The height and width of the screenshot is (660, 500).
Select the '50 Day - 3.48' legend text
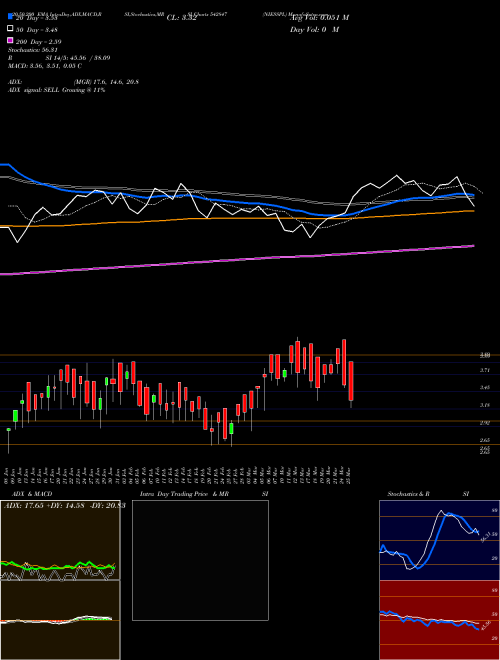(37, 29)
